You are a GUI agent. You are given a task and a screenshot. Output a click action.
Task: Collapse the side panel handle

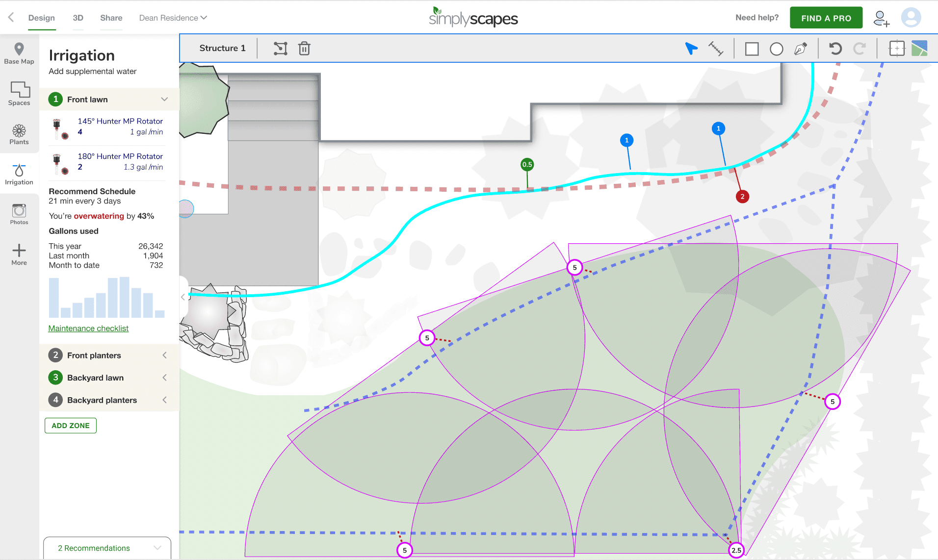pyautogui.click(x=183, y=297)
